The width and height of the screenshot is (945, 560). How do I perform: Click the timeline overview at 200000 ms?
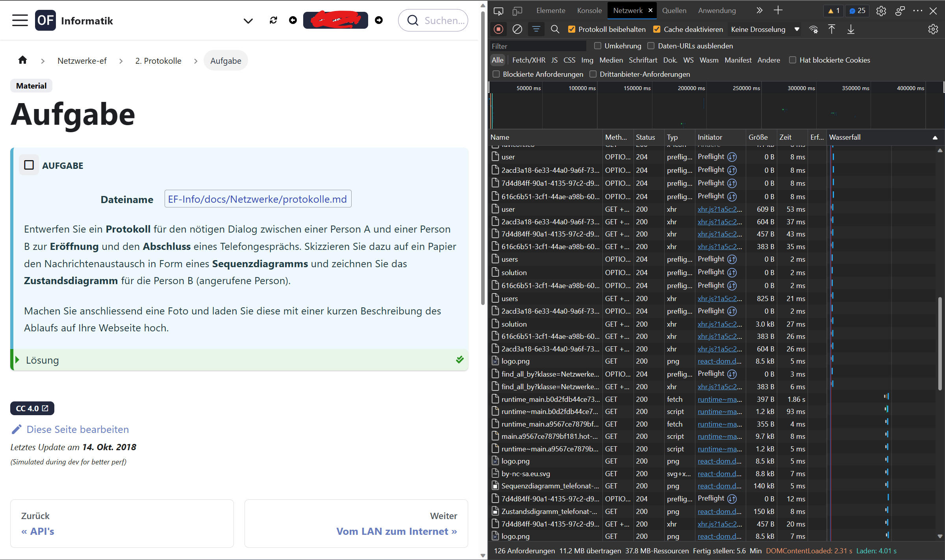pos(691,88)
